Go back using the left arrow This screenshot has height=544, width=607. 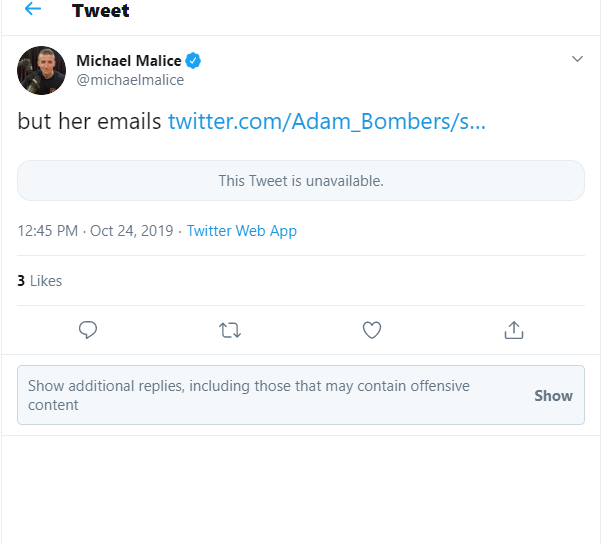coord(33,10)
